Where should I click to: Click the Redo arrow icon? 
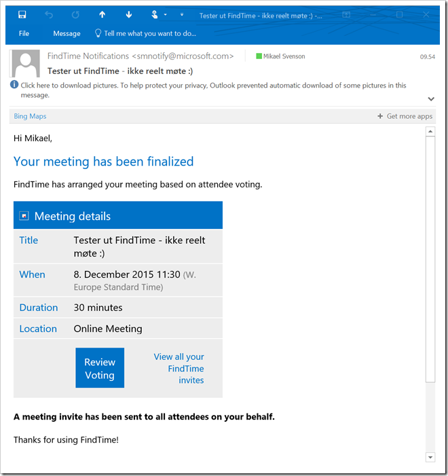(75, 14)
